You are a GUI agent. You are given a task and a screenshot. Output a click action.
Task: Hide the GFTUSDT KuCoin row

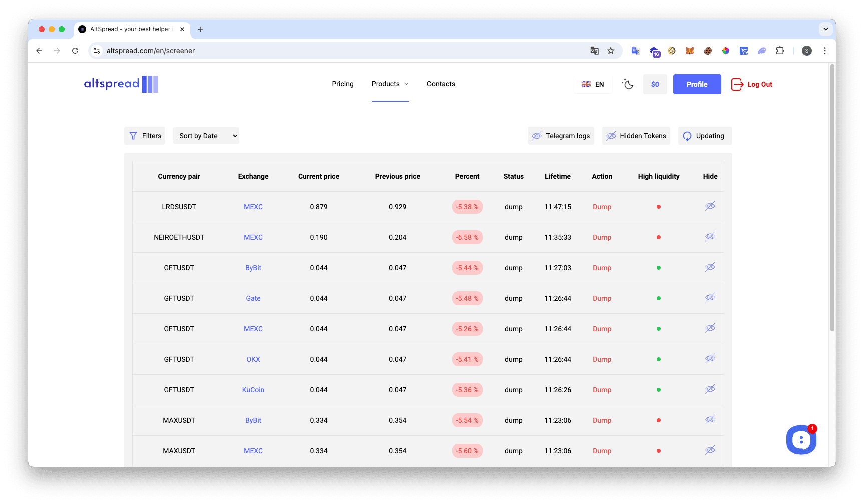point(710,389)
